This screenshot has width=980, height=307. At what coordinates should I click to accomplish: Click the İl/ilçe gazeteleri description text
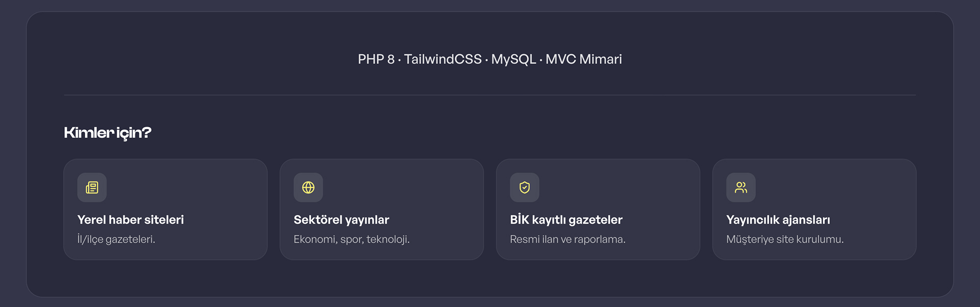pos(116,239)
